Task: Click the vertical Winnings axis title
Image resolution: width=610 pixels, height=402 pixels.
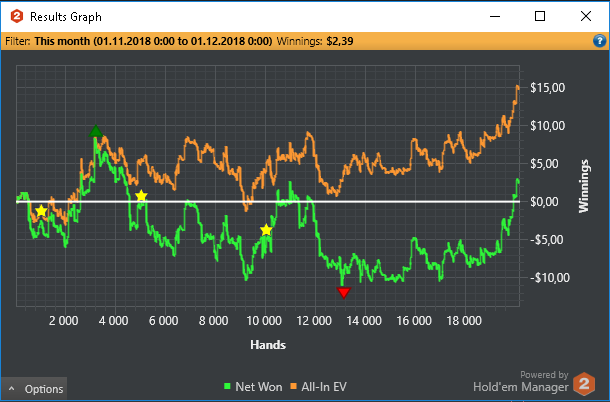Action: click(584, 186)
